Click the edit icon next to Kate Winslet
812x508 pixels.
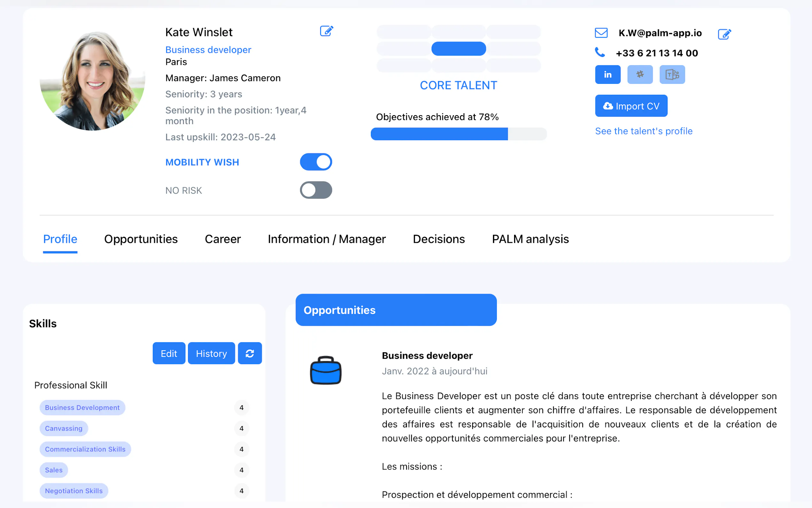click(x=326, y=31)
